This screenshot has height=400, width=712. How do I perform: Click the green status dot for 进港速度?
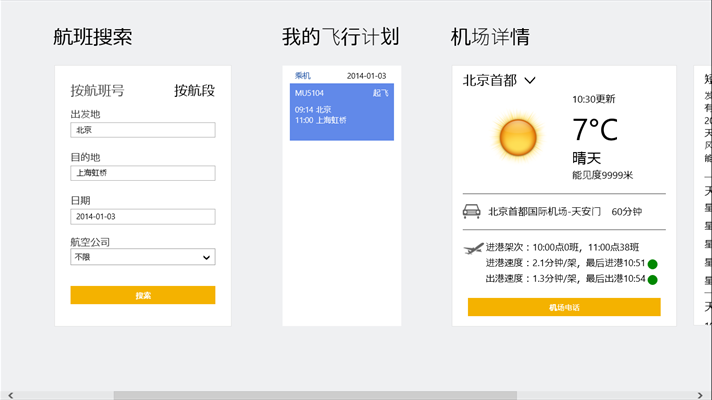pyautogui.click(x=653, y=264)
